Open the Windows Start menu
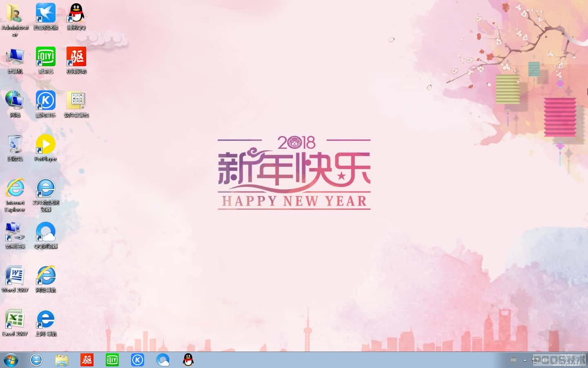 pos(11,360)
